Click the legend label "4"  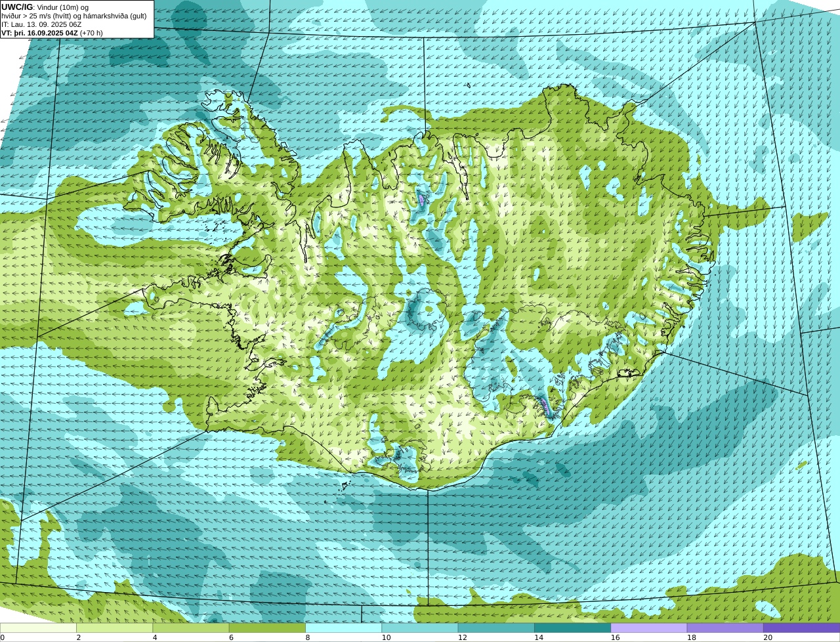[155, 637]
